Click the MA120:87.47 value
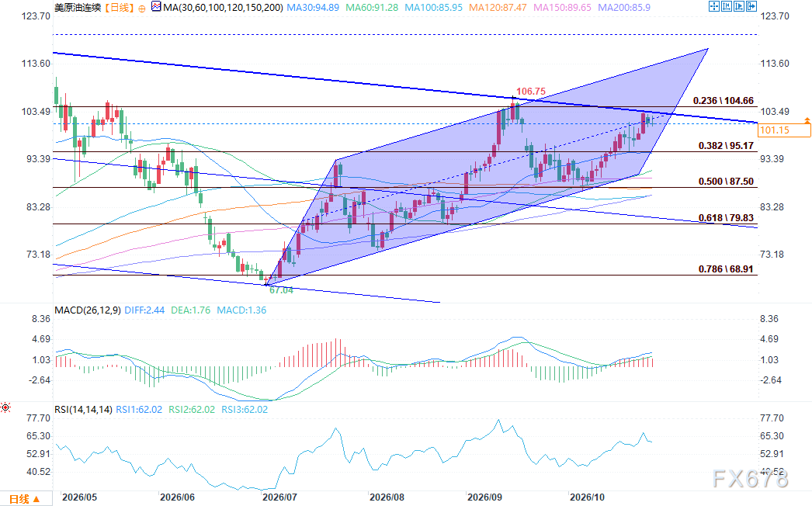Screen dimensions: 812x506 [498, 8]
